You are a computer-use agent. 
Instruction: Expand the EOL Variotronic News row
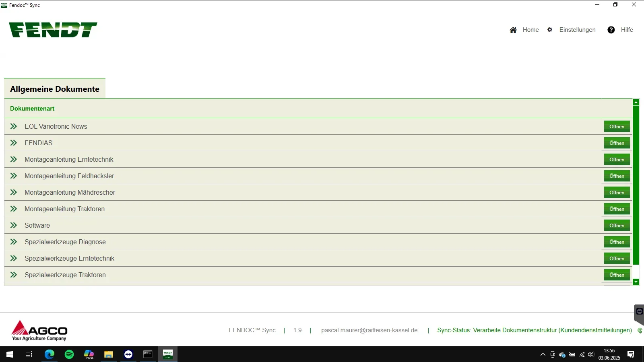(14, 126)
